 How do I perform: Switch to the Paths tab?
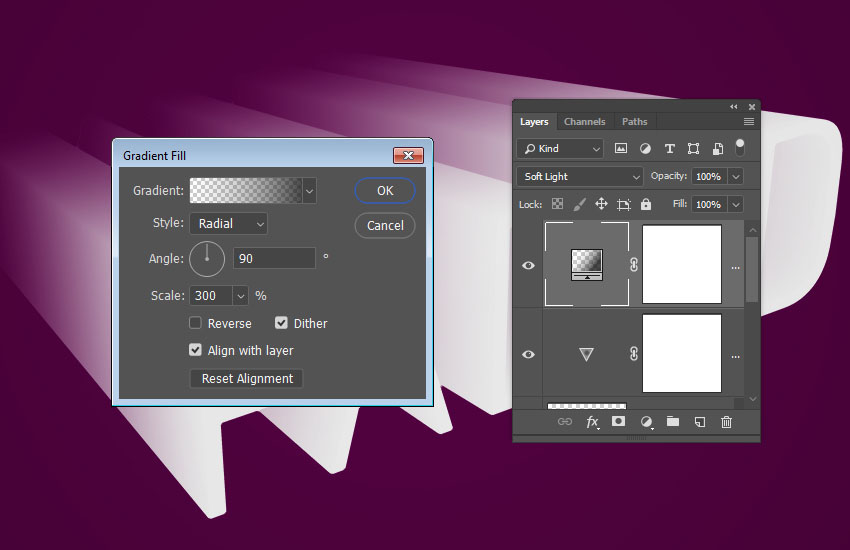tap(634, 121)
